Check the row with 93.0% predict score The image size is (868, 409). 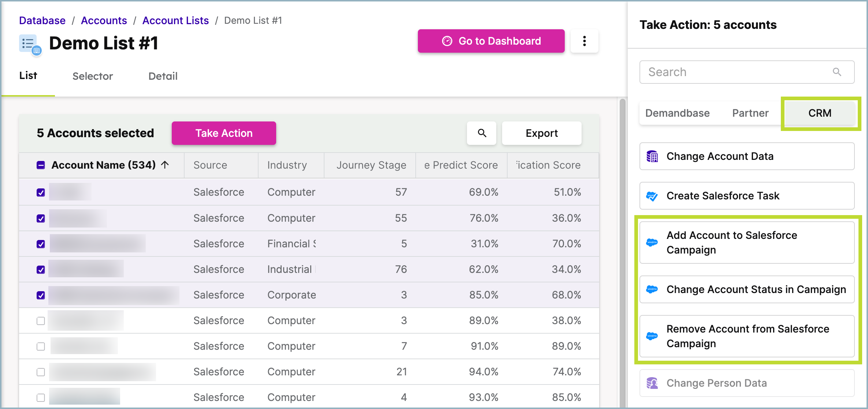pos(41,398)
